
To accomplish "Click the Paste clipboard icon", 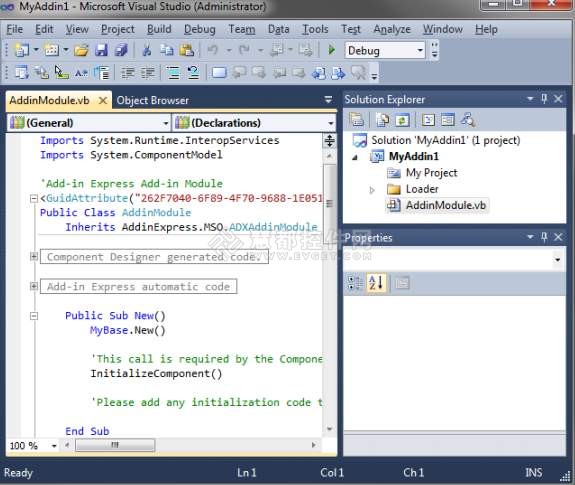I will [x=187, y=50].
